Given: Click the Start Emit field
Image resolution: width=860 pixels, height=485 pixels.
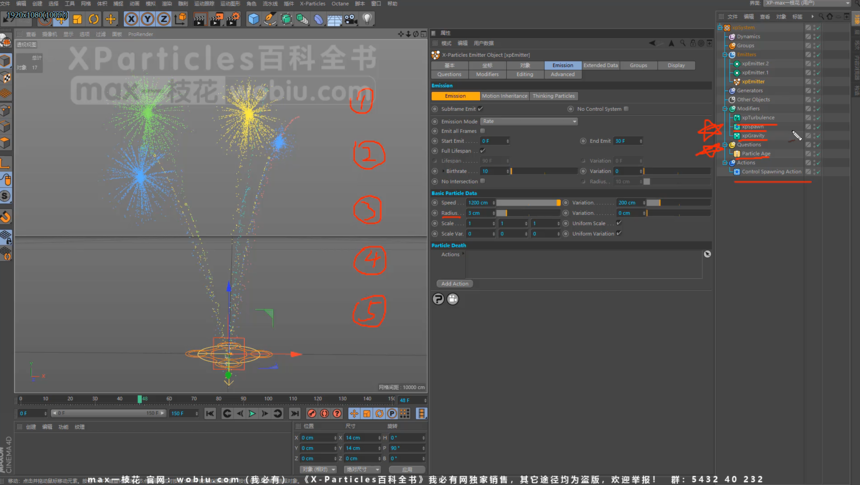Looking at the screenshot, I should [495, 141].
